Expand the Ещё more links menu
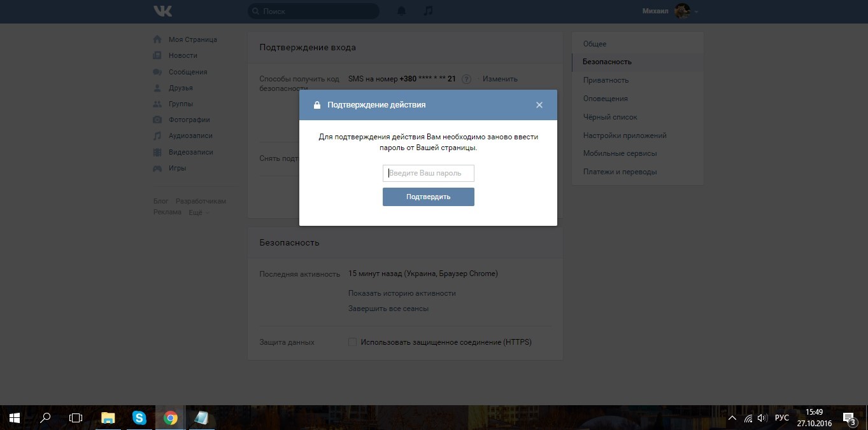Image resolution: width=868 pixels, height=430 pixels. tap(197, 212)
